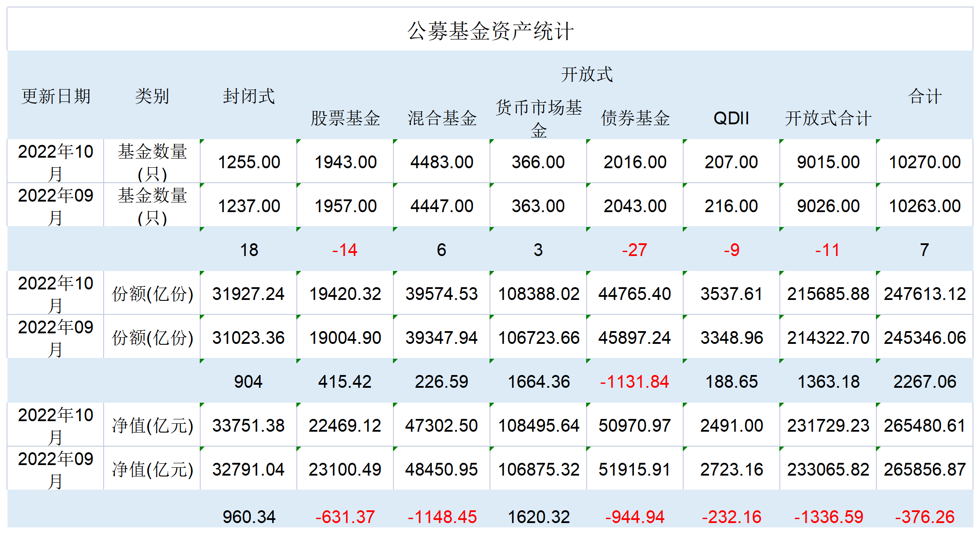Click the 开放式合计 header cell
Screen dimensions: 980x534
828,118
